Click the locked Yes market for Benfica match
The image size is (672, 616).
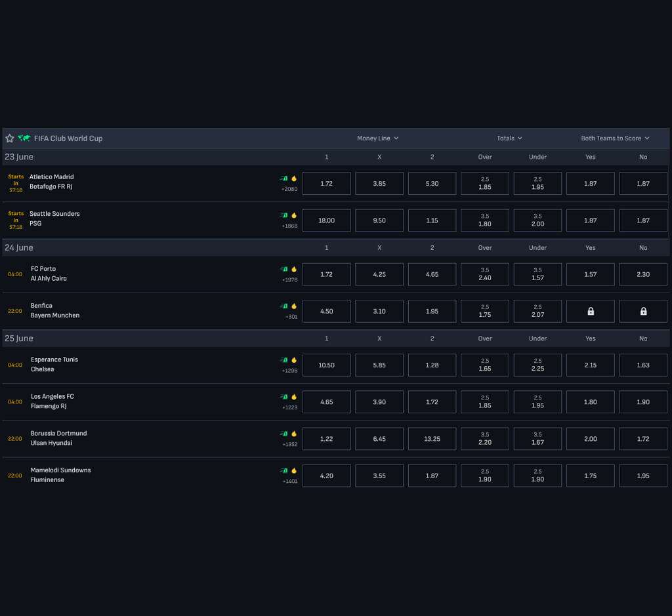pyautogui.click(x=591, y=311)
